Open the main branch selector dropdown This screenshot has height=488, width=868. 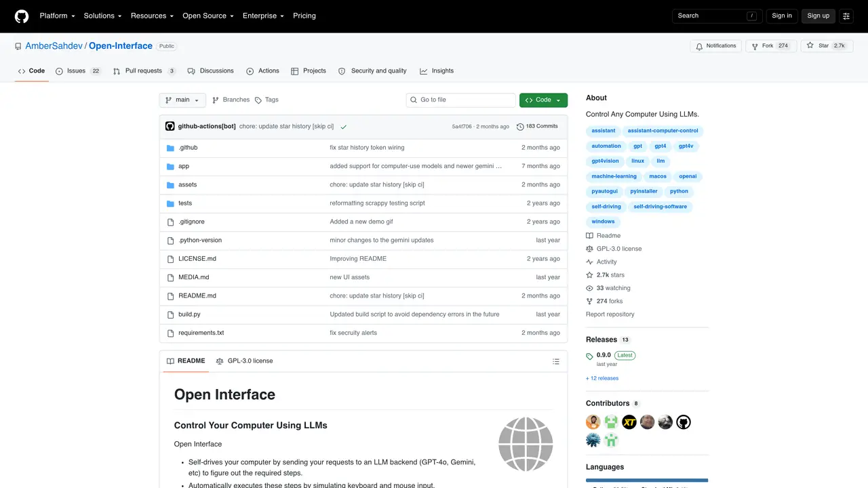(182, 100)
